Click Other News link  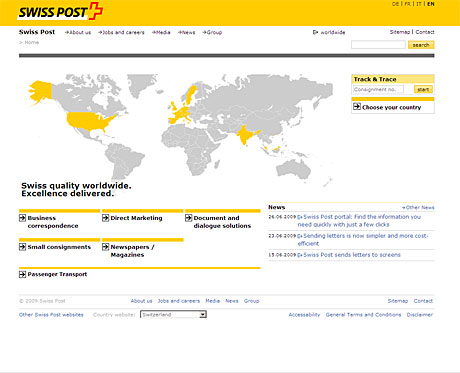click(418, 207)
